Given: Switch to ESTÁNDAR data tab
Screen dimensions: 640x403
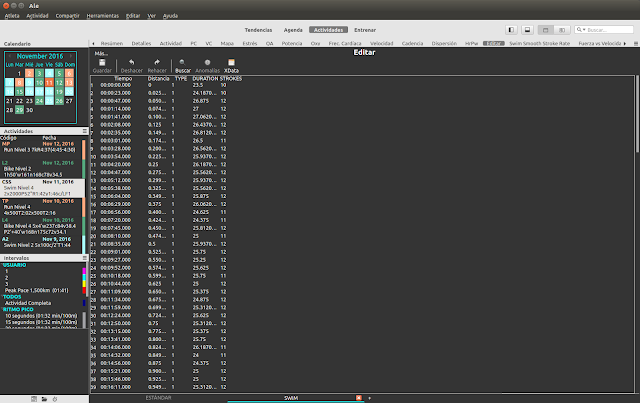Looking at the screenshot, I should pos(158,398).
